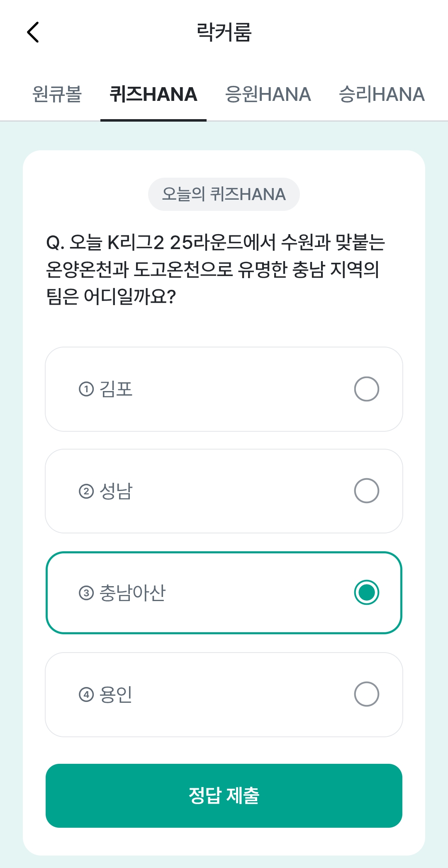Tap the 충남아산 answer text
This screenshot has width=448, height=868.
[132, 593]
